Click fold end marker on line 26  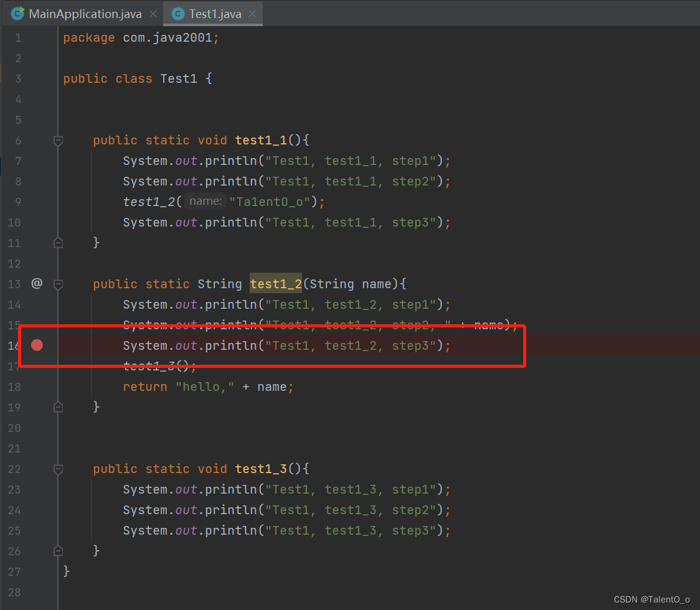(58, 551)
